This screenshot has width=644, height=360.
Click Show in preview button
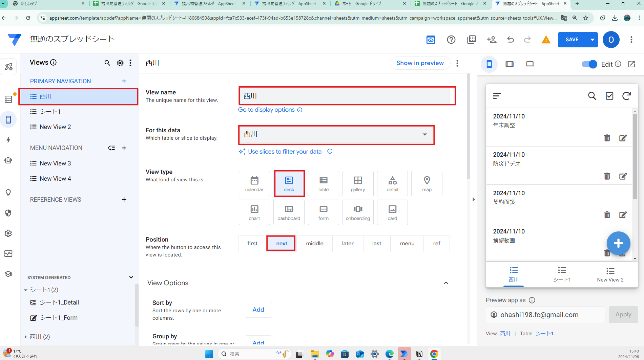pos(420,63)
